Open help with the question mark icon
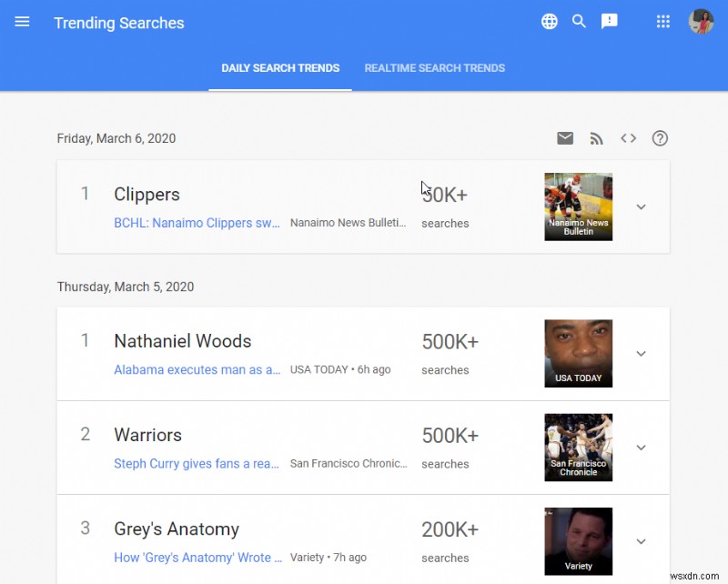The width and height of the screenshot is (728, 584). click(660, 138)
